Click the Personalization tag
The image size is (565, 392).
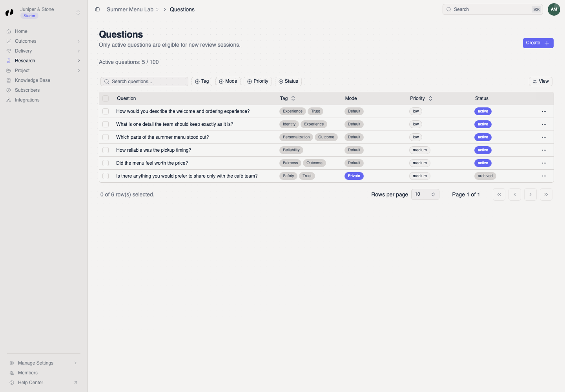(296, 137)
